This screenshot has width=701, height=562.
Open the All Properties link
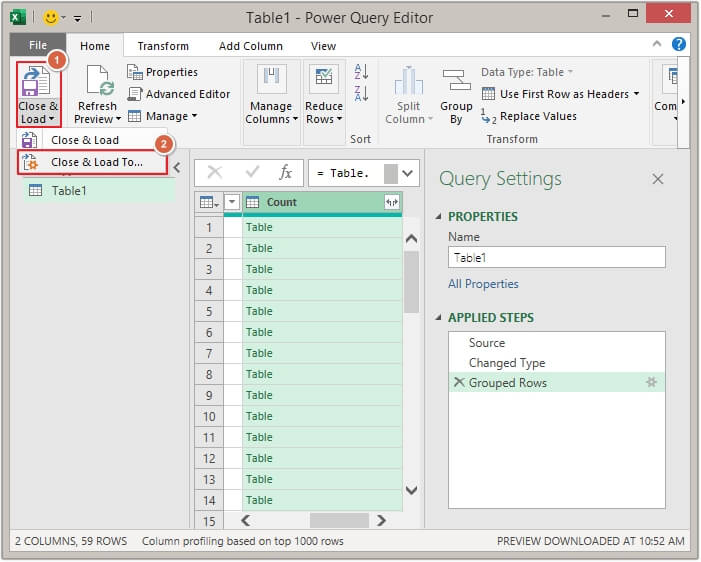tap(483, 284)
